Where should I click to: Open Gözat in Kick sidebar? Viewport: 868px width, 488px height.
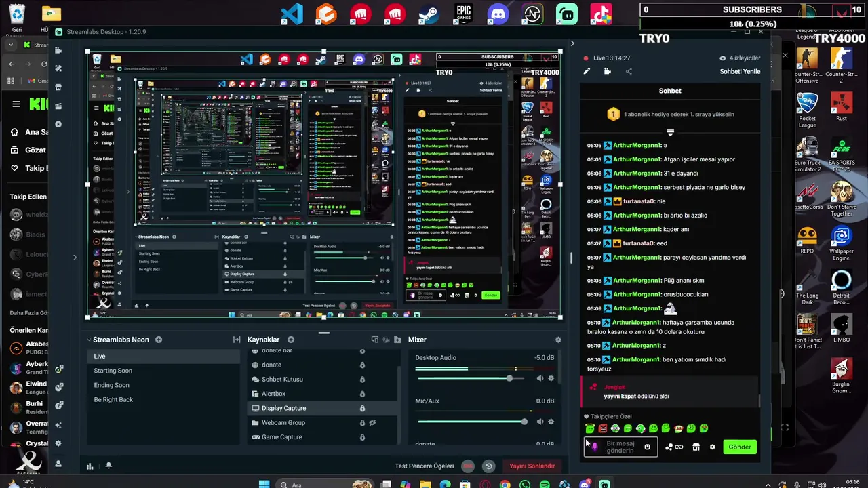28,150
